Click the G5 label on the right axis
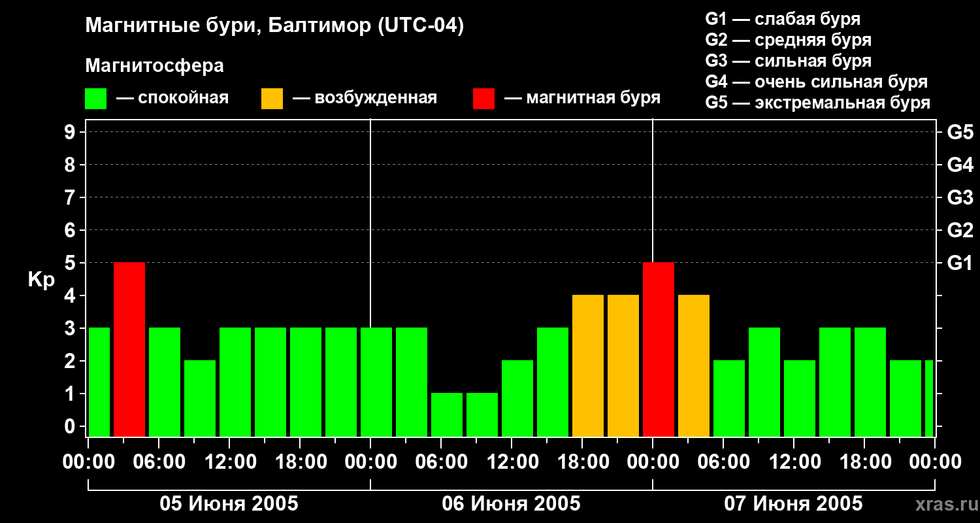Screen dimensions: 980x523 click(x=960, y=133)
